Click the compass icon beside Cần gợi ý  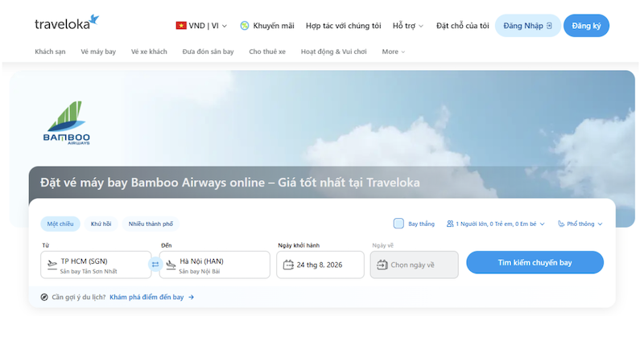44,297
